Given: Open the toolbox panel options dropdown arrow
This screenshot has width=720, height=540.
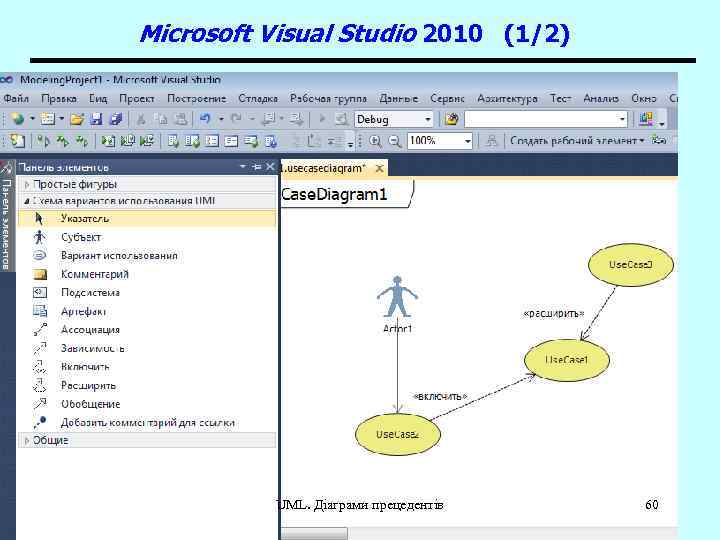Looking at the screenshot, I should (x=243, y=167).
